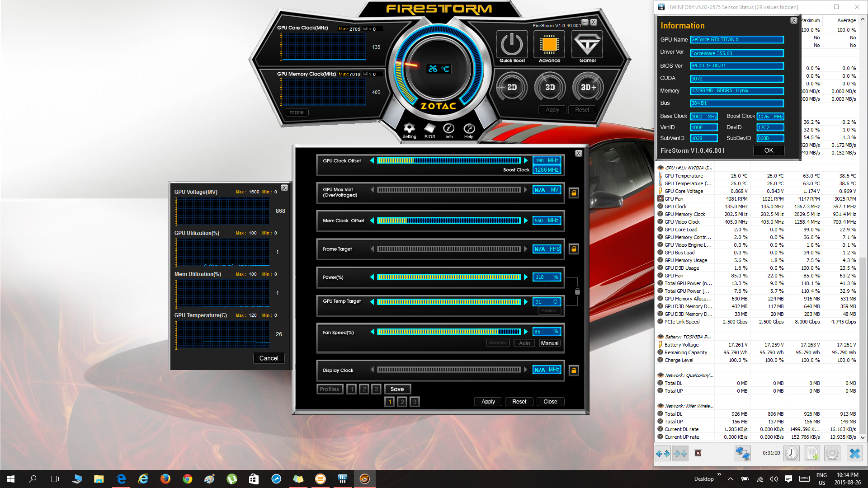Screen dimensions: 868x488
Task: Open the Advance chip icon
Action: click(549, 44)
